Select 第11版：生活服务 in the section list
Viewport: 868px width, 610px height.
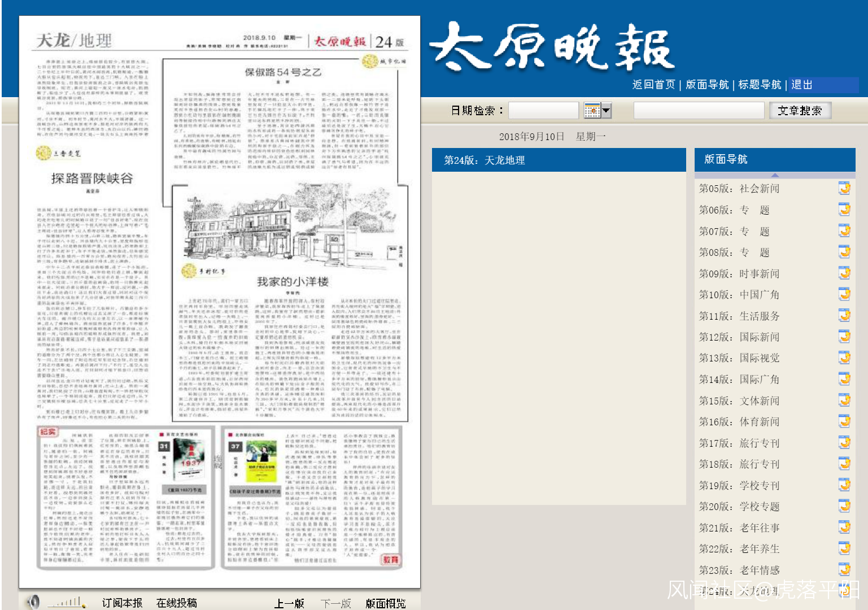click(x=739, y=316)
